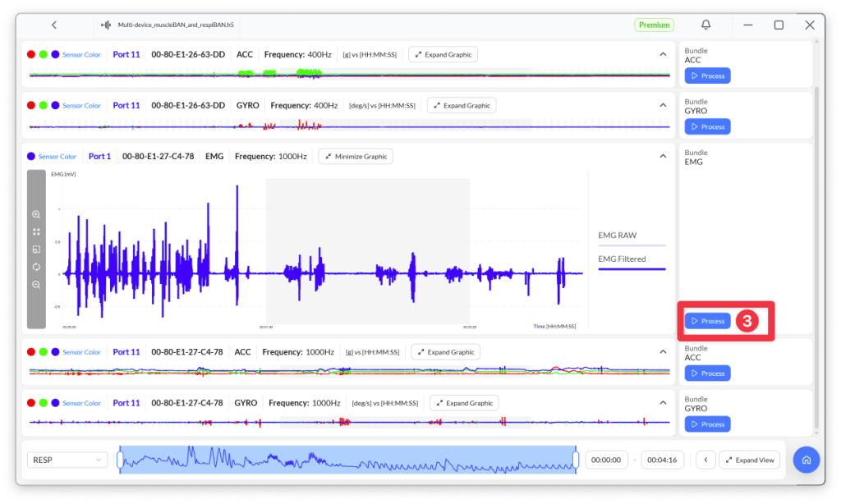Step back with arrow beside Expand View
841x504 pixels.
click(705, 460)
